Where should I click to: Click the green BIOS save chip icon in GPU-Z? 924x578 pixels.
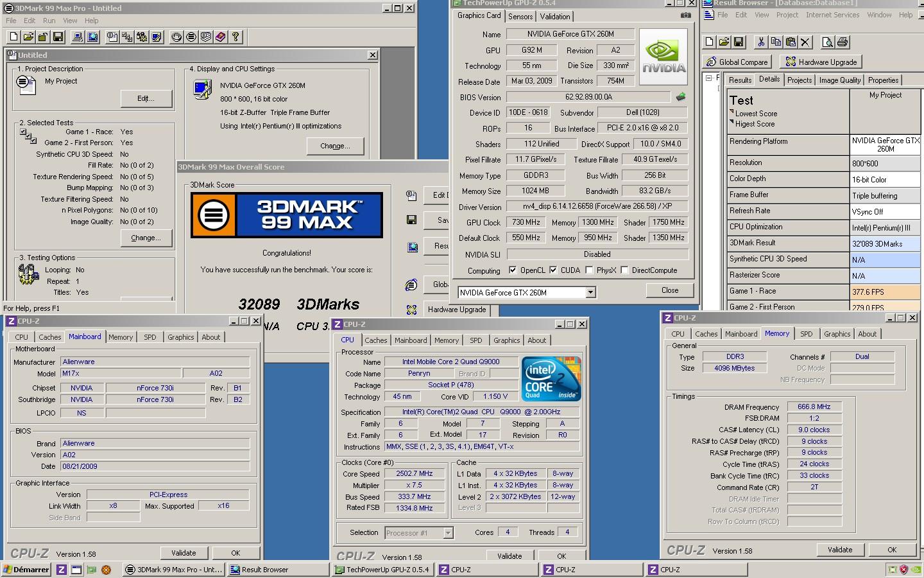[681, 97]
